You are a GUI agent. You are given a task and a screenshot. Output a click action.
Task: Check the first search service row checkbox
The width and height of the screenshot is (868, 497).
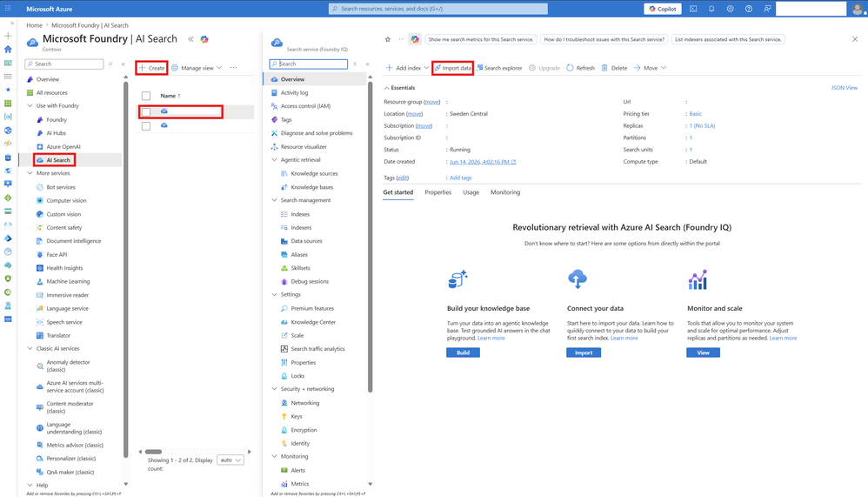click(146, 112)
